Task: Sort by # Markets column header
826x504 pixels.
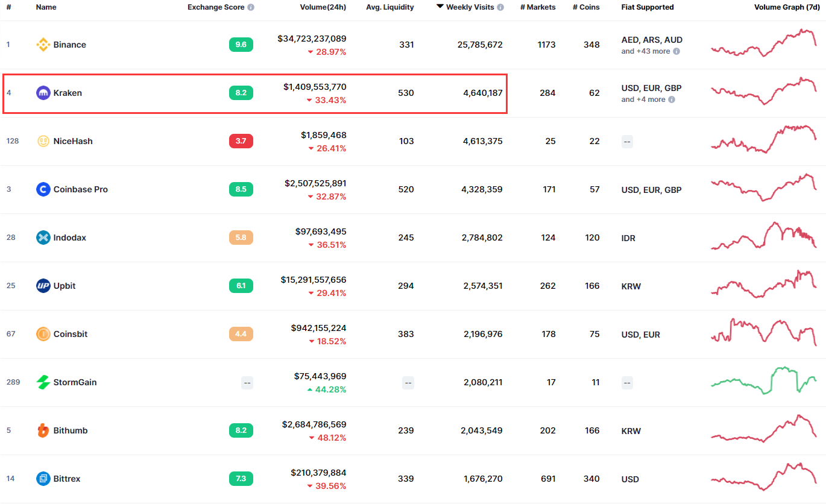Action: 538,7
